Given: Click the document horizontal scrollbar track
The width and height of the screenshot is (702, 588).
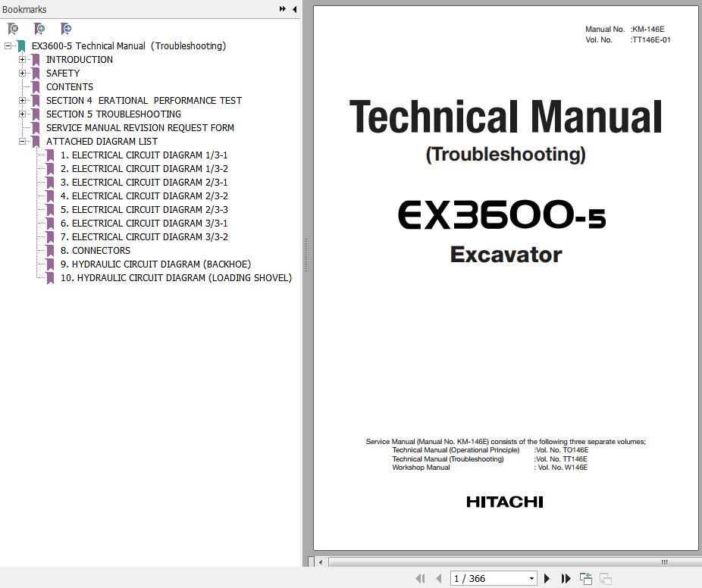Looking at the screenshot, I should coord(515,562).
